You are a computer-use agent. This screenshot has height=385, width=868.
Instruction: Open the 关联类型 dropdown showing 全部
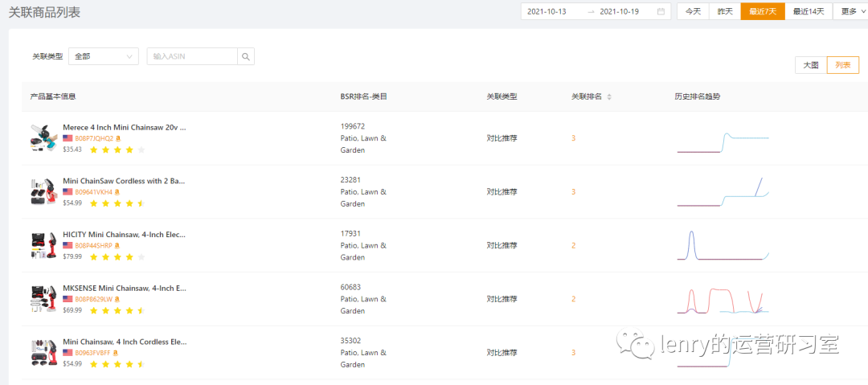[104, 56]
